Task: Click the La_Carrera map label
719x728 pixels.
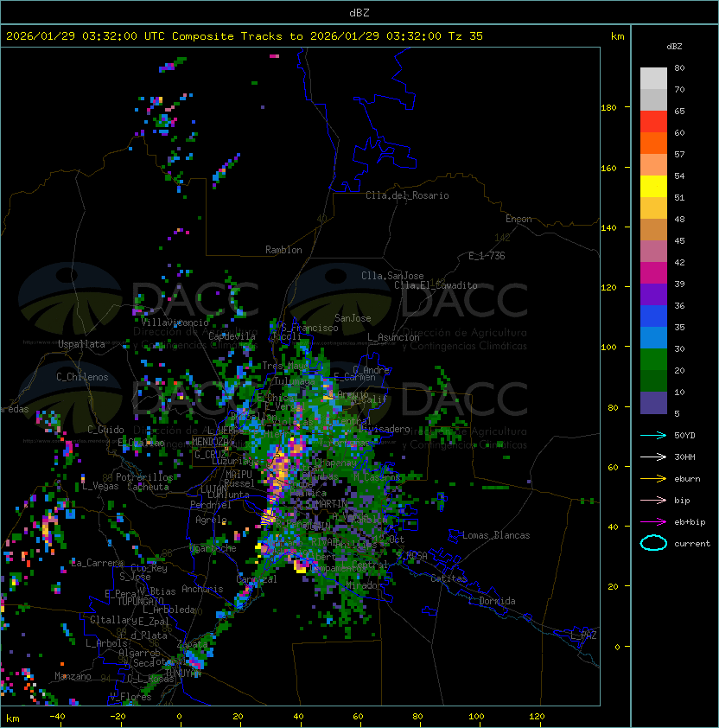Action: pyautogui.click(x=97, y=563)
